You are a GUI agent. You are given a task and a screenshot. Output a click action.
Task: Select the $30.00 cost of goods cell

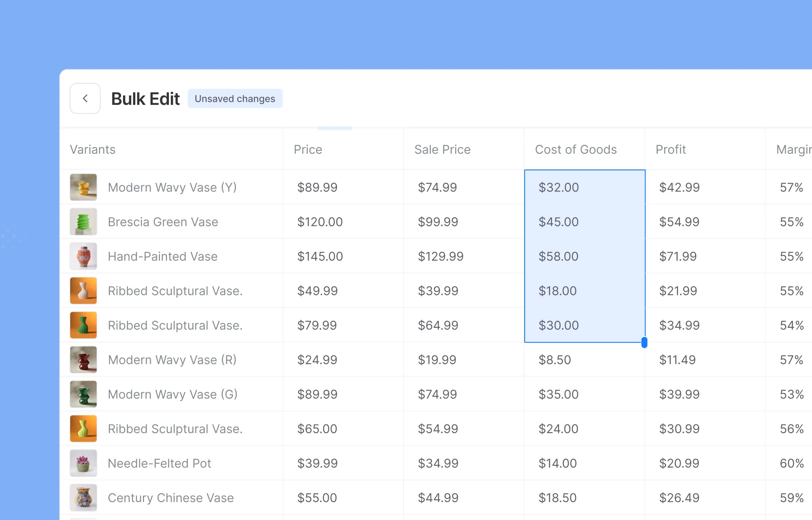tap(585, 325)
